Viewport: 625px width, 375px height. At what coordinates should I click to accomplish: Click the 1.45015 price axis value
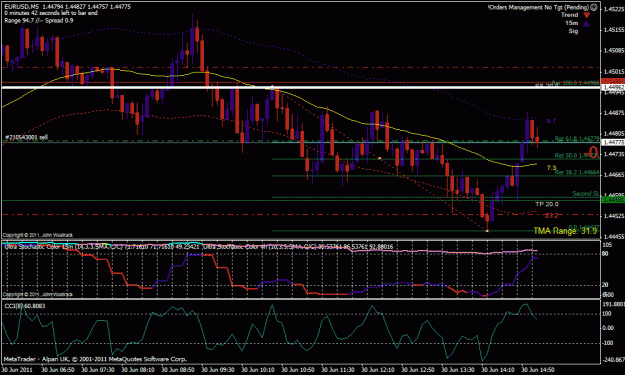tap(614, 72)
